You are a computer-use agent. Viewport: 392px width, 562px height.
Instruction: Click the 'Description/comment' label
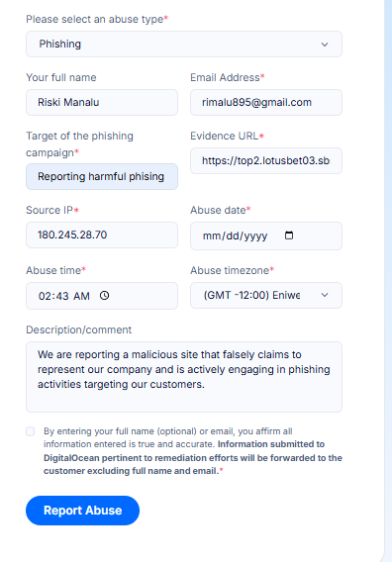78,329
